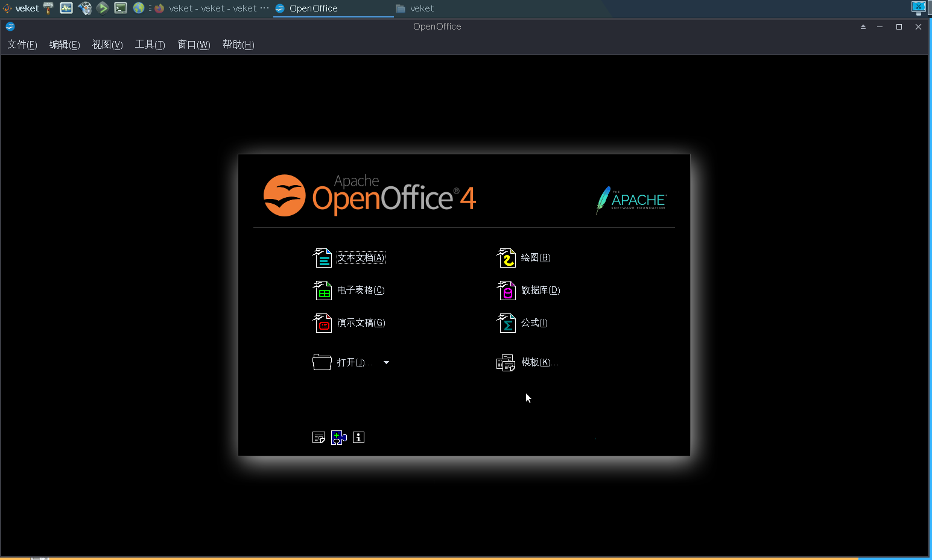
Task: Click the desktop switcher icon at top-right corner
Action: click(x=918, y=7)
